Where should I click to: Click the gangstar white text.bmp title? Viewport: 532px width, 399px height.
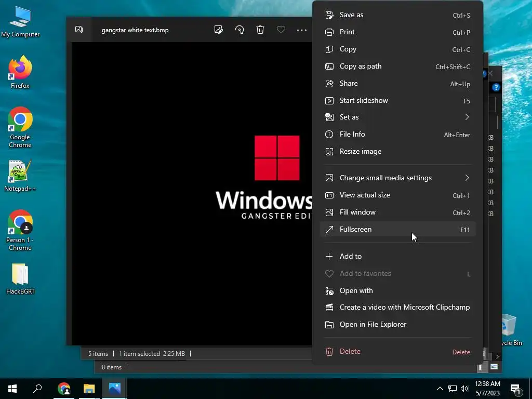point(135,30)
